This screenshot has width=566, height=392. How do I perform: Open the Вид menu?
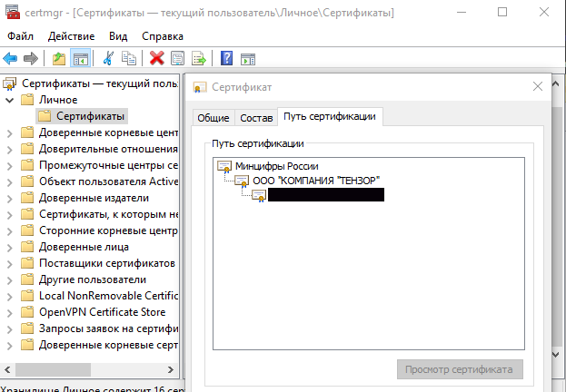pos(118,36)
